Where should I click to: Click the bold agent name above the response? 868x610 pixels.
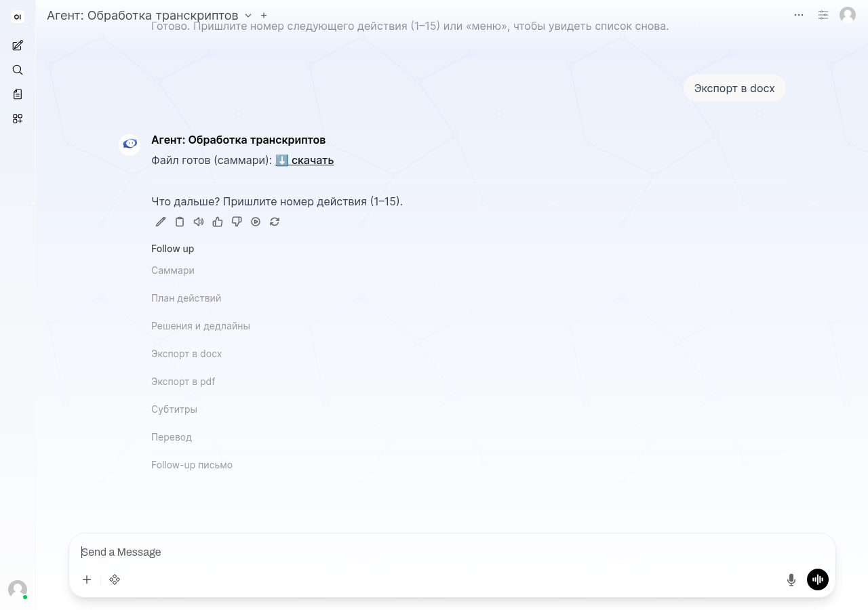tap(238, 140)
